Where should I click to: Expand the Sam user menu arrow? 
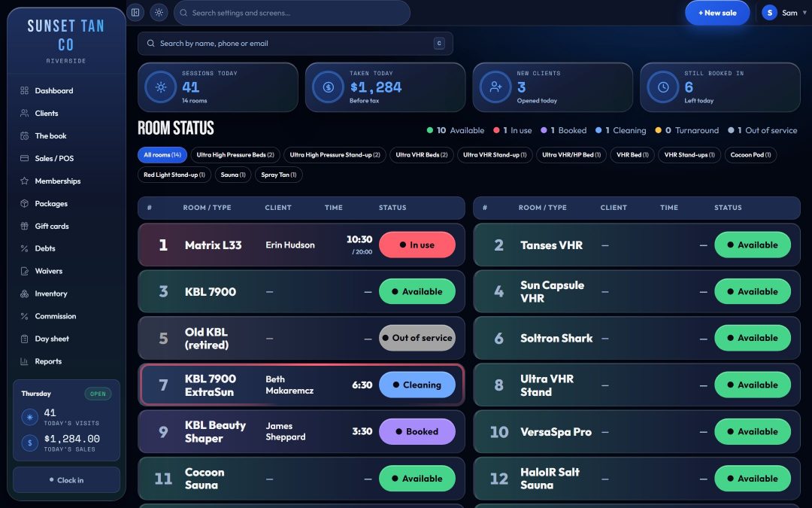(804, 13)
